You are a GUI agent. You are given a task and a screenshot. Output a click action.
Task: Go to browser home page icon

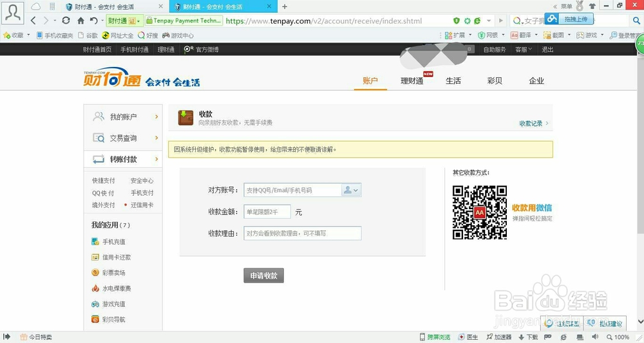click(80, 21)
